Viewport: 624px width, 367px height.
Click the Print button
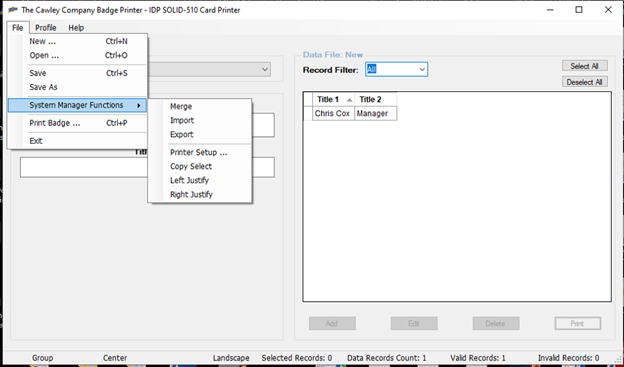tap(577, 323)
